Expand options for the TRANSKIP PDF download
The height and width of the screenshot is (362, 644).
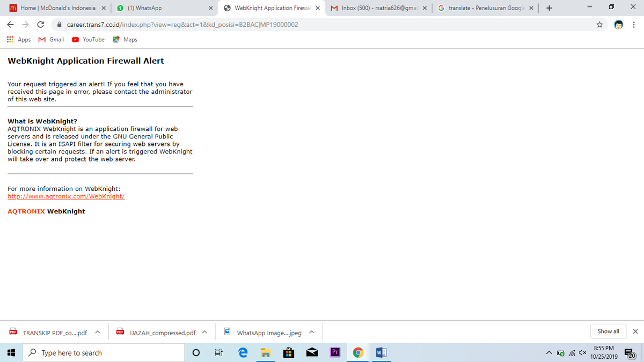(97, 332)
